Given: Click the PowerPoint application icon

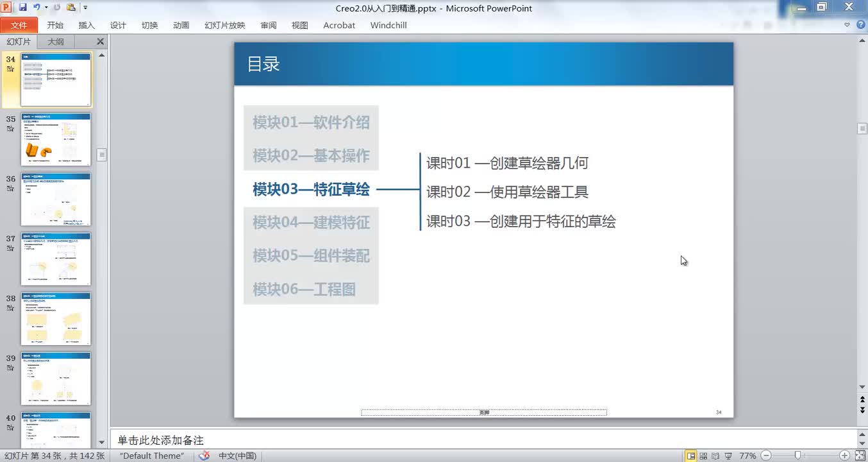Looking at the screenshot, I should (x=7, y=8).
